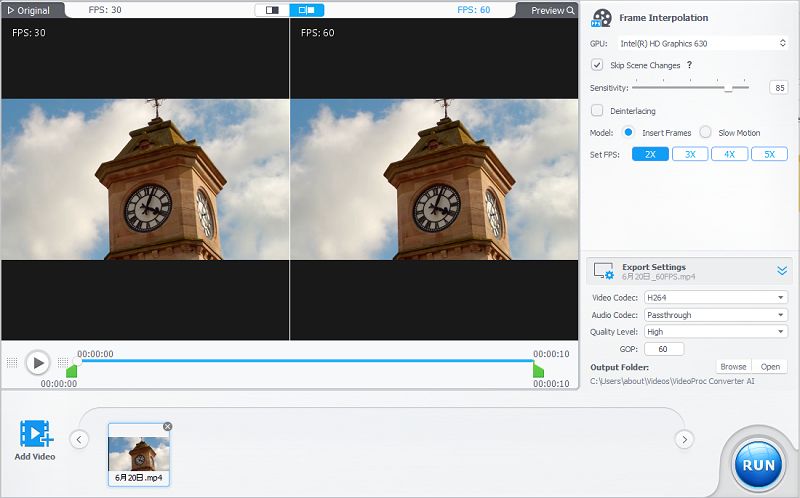800x498 pixels.
Task: Open the Preview tab with magnifier
Action: click(552, 10)
